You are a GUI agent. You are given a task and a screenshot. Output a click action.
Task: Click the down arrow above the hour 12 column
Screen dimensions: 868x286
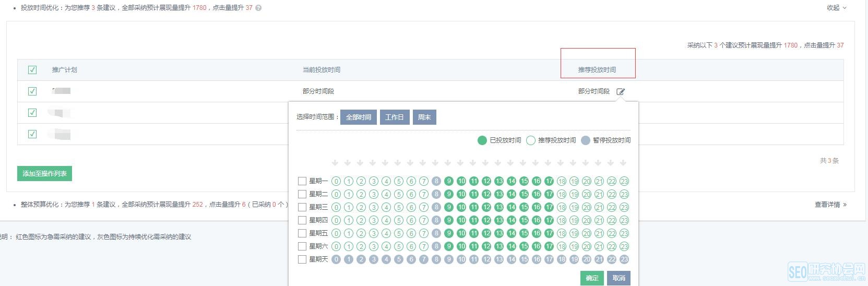pos(485,163)
